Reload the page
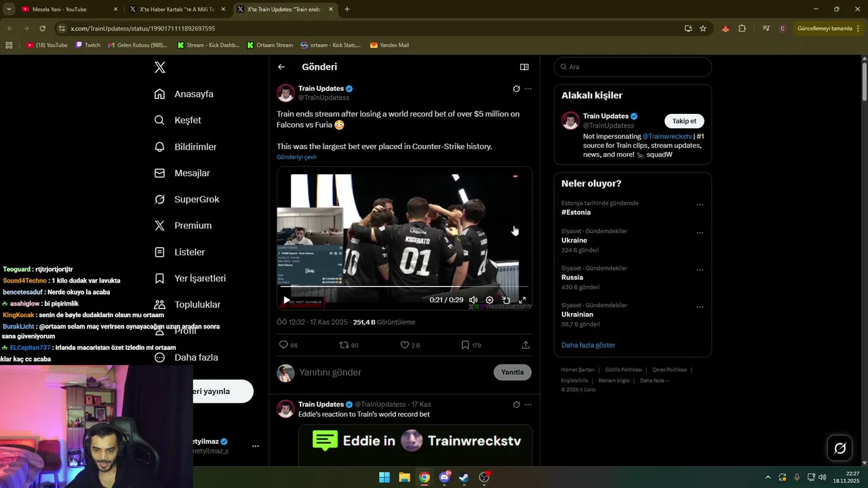Screen dimensions: 868x488 42,28
